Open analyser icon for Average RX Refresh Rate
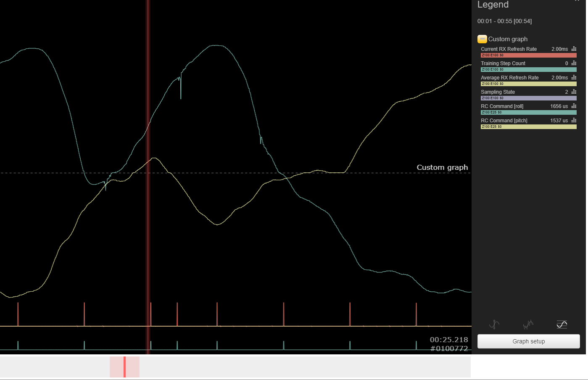Viewport: 588px width, 380px height. pos(574,78)
